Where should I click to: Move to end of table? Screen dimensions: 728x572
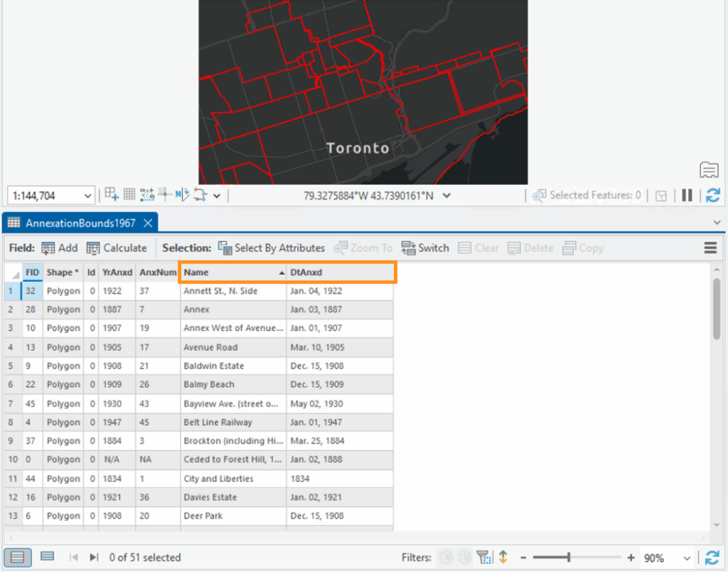pyautogui.click(x=94, y=558)
